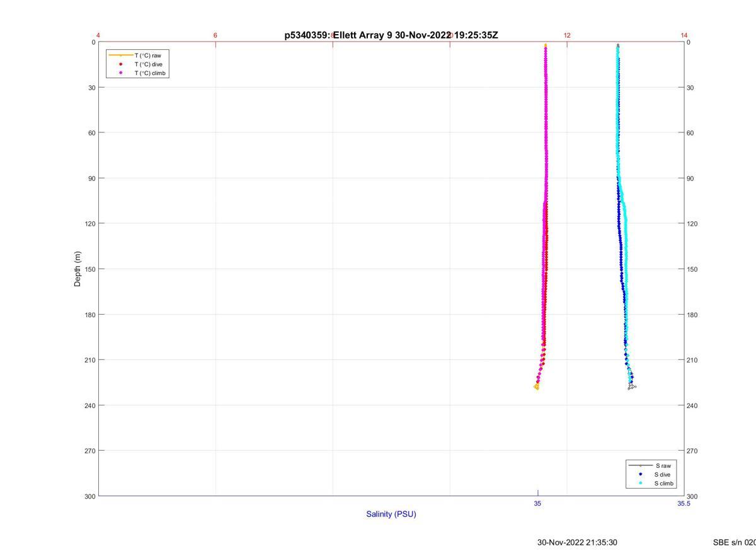Click the red temperature tick label '14'

click(x=684, y=35)
